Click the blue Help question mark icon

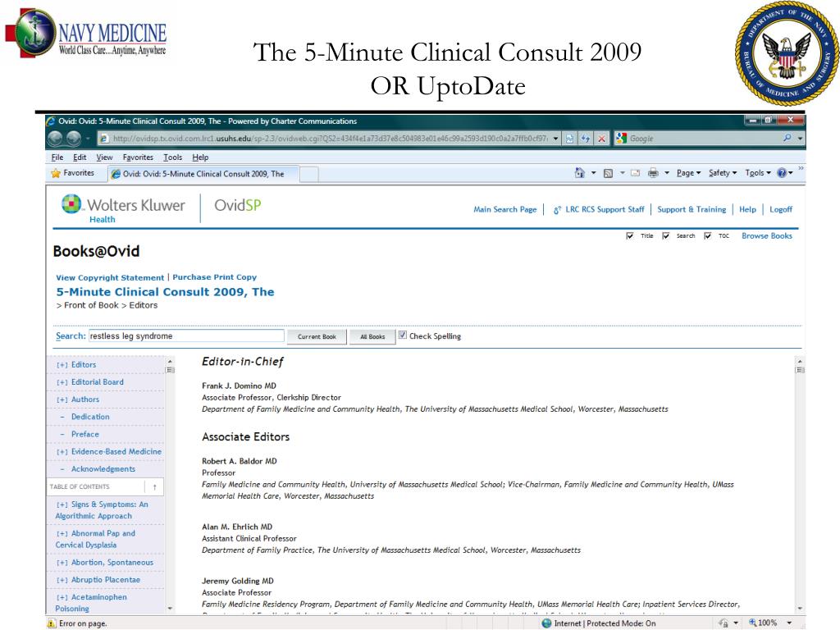tap(782, 172)
